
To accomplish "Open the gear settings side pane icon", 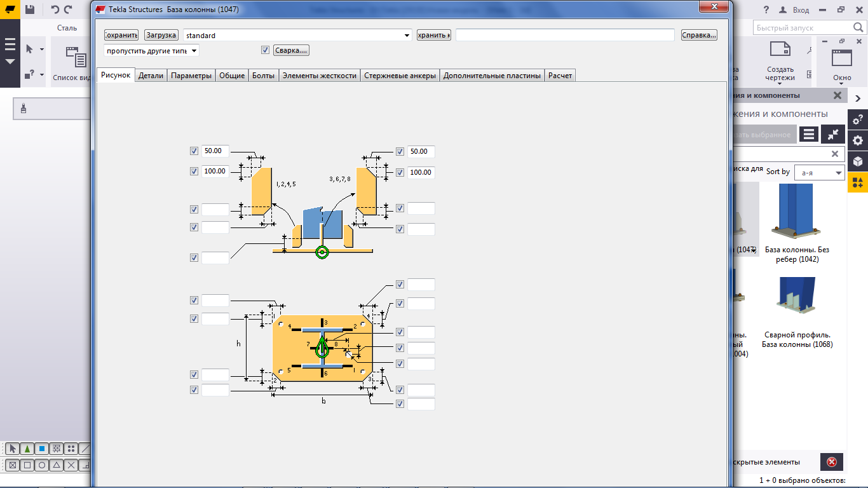I will (857, 140).
